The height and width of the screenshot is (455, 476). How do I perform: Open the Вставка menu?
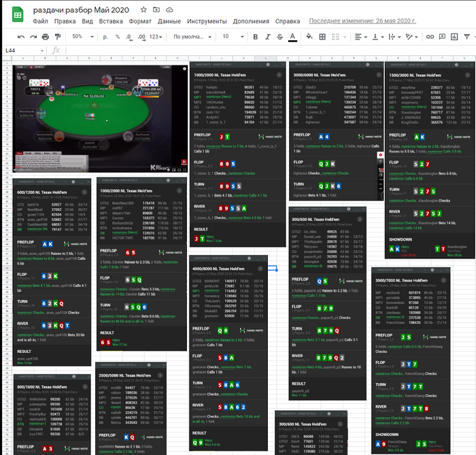(111, 21)
